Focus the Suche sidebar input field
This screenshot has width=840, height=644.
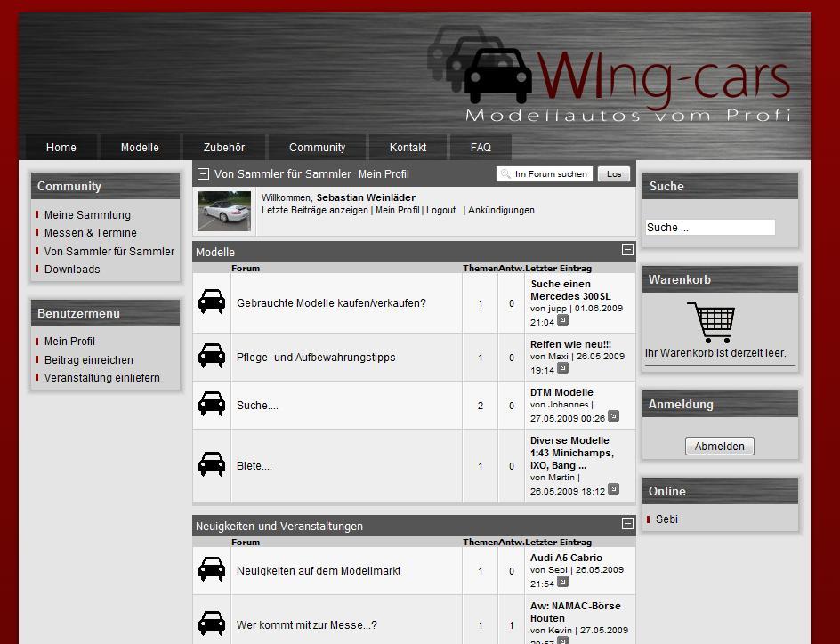click(710, 228)
